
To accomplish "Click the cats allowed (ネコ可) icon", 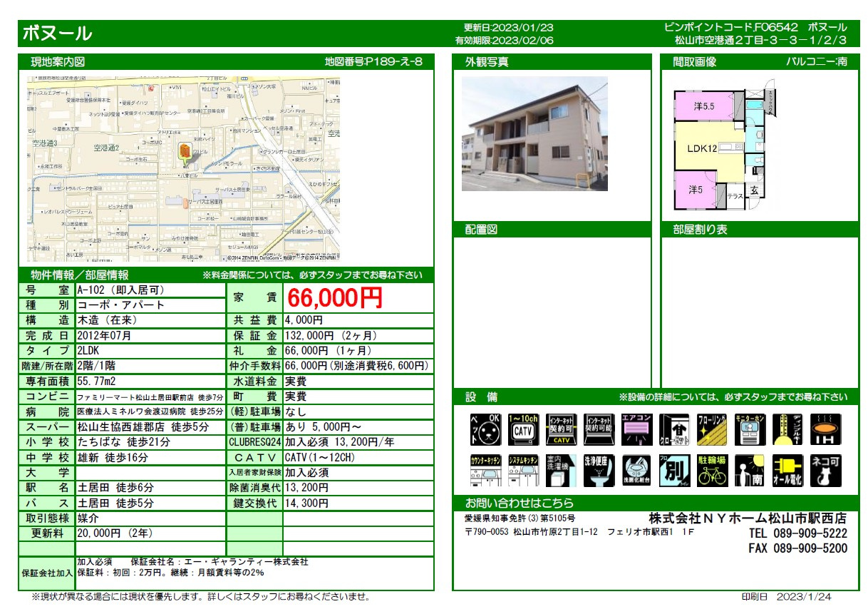I will (x=825, y=472).
